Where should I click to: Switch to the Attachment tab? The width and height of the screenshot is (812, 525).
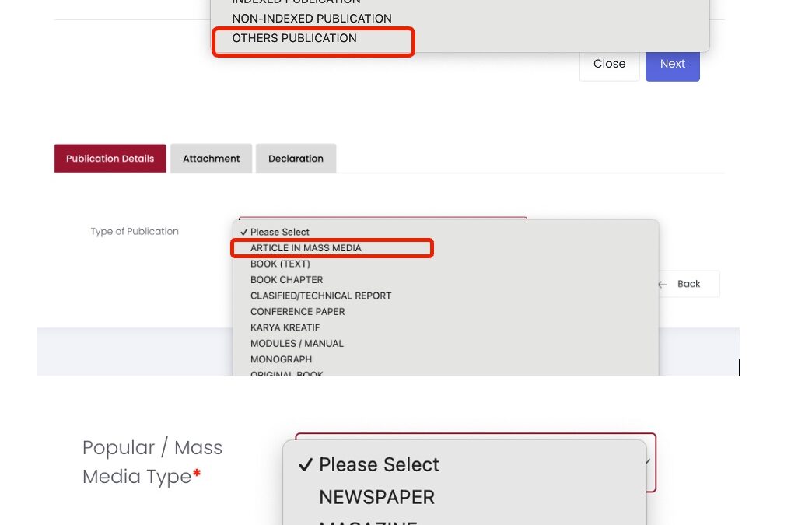coord(211,158)
